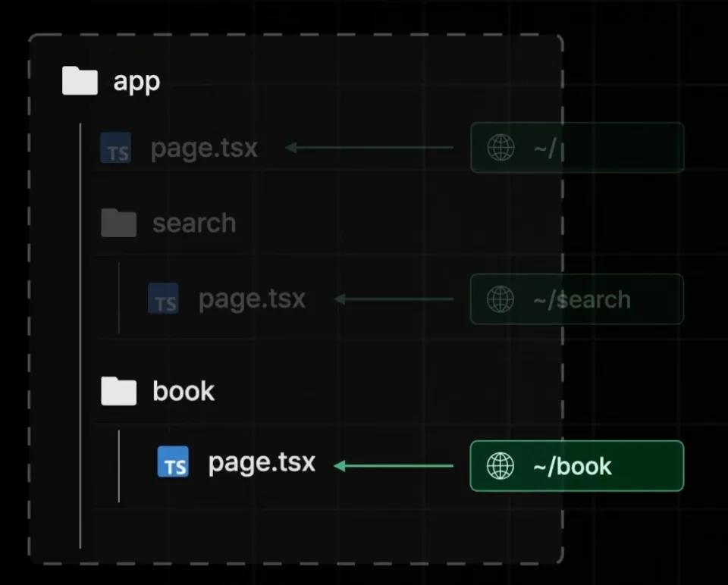The width and height of the screenshot is (728, 585).
Task: Open page.tsx inside the search folder
Action: (252, 299)
